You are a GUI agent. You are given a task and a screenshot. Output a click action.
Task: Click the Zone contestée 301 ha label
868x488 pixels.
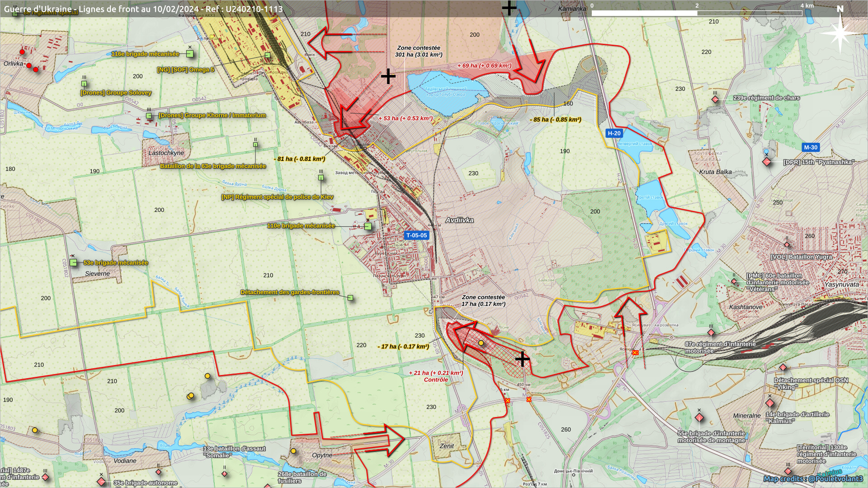(419, 51)
